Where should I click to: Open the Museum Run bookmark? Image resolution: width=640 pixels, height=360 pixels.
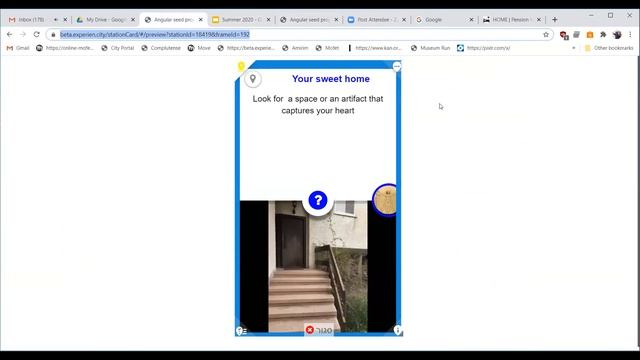pyautogui.click(x=431, y=48)
